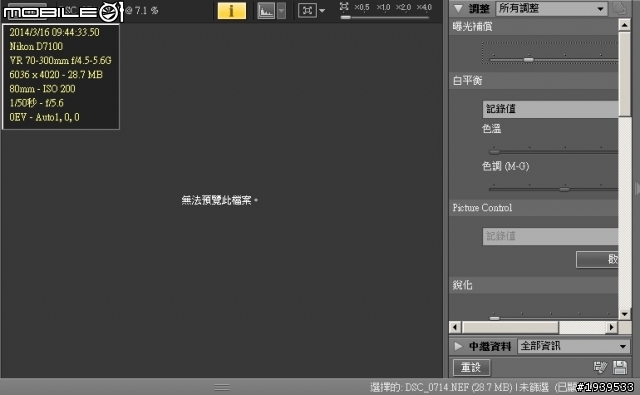
Task: Set zoom to x2.0
Action: coord(403,7)
